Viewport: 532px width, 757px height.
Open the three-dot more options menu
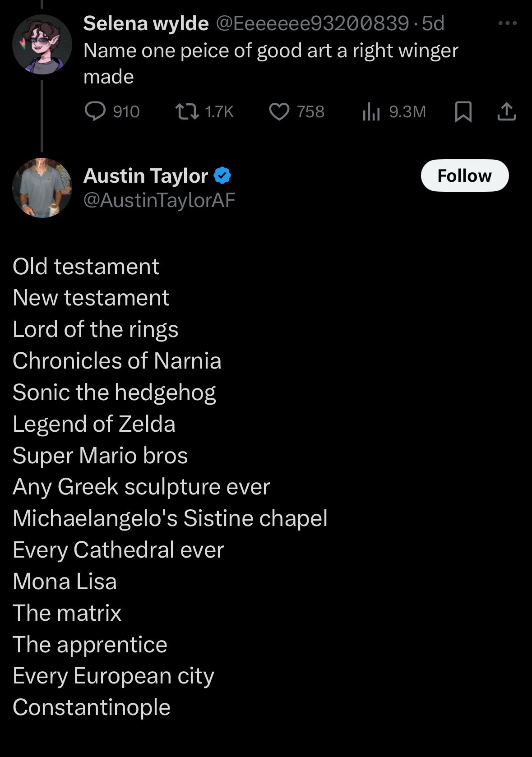pos(507,23)
